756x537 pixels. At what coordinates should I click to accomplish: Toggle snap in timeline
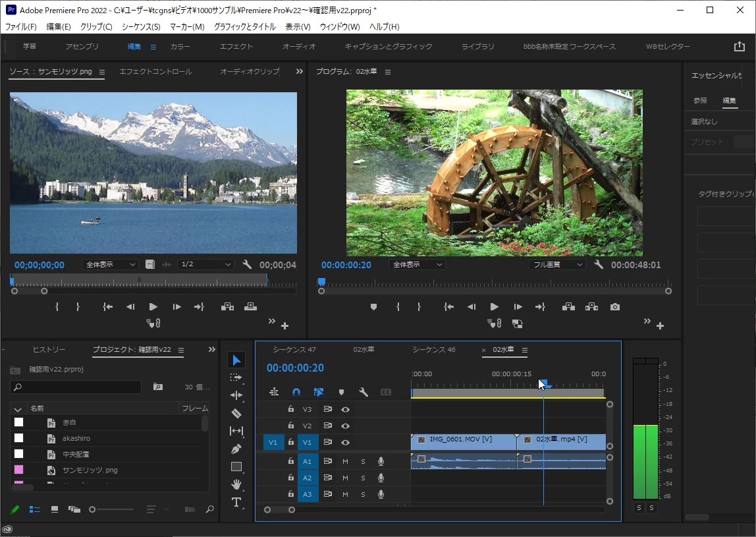click(296, 392)
